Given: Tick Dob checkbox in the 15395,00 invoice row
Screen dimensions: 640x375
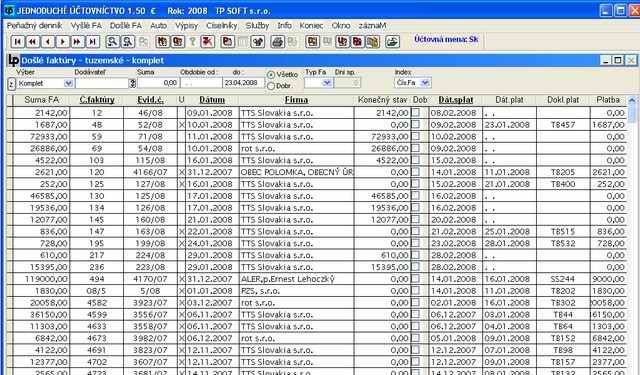Looking at the screenshot, I should pos(416,266).
